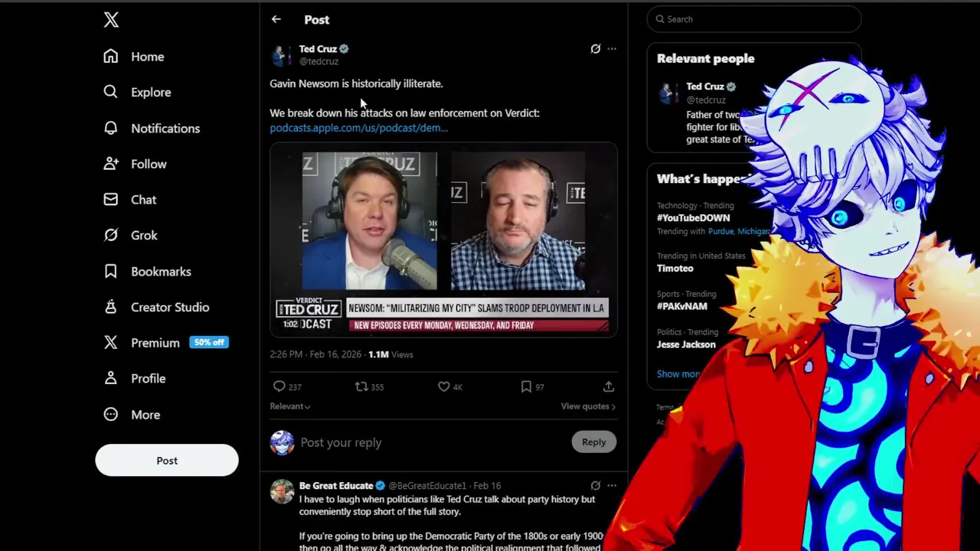Screen dimensions: 980x551
Task: Open the Bookmarks icon in sidebar
Action: tap(111, 271)
